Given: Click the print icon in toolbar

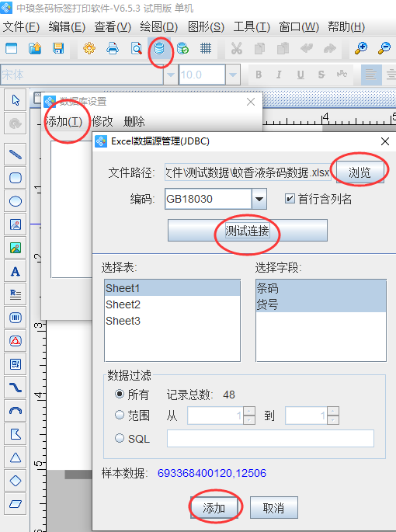Looking at the screenshot, I should (113, 48).
